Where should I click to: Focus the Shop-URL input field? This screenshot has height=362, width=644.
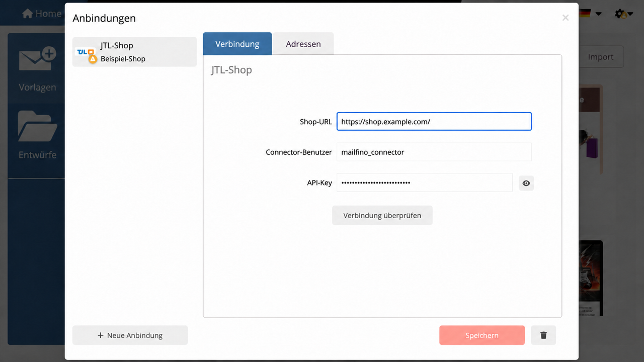click(x=434, y=122)
